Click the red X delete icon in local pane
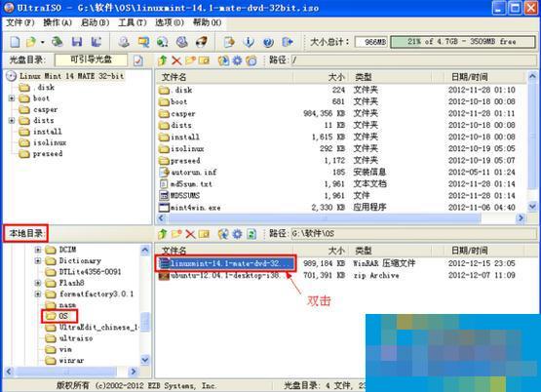This screenshot has height=392, width=541. (190, 234)
